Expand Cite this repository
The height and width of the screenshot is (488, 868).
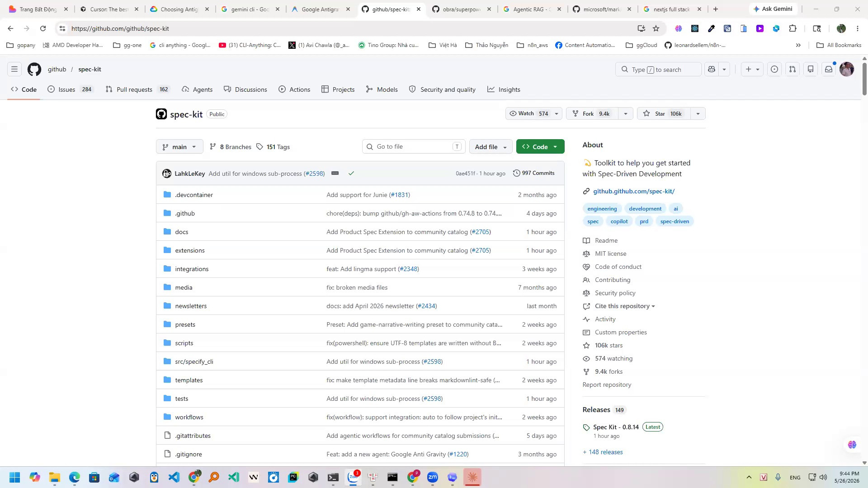pyautogui.click(x=625, y=306)
